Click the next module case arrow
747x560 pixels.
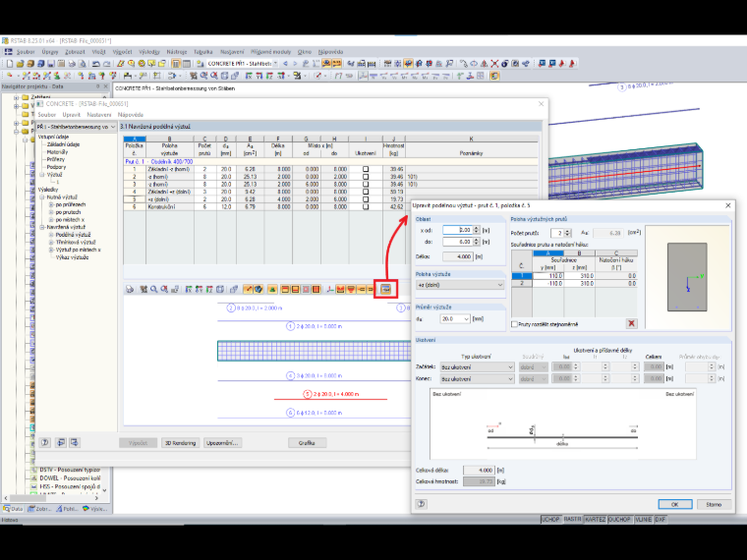(x=295, y=63)
